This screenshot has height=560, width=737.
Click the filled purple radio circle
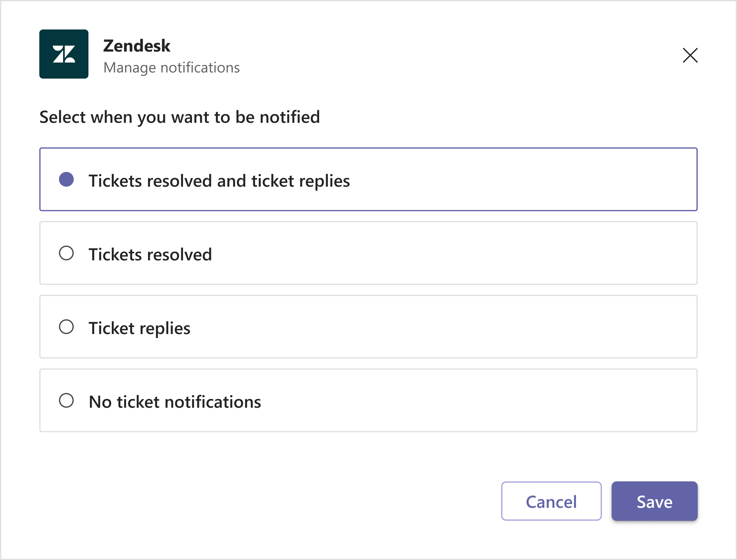click(x=66, y=180)
